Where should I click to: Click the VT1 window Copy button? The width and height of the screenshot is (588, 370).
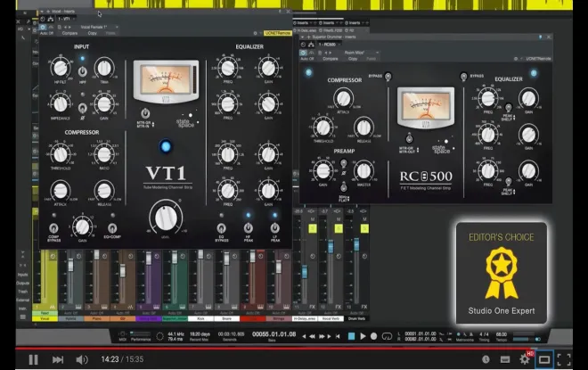pos(93,33)
